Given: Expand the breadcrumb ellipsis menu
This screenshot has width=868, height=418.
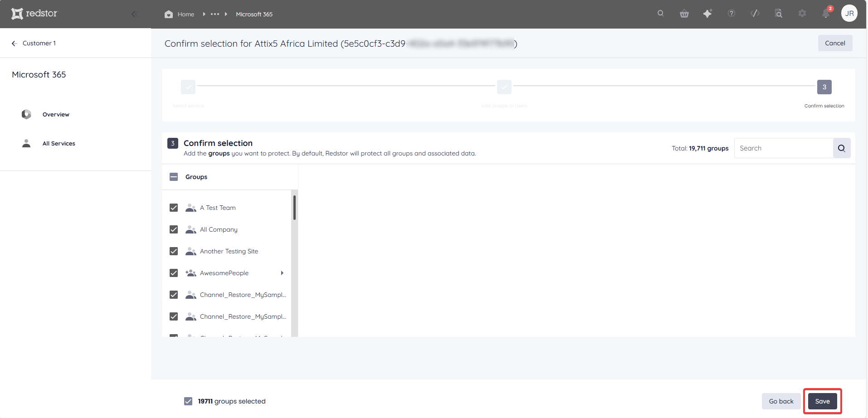Looking at the screenshot, I should click(215, 14).
